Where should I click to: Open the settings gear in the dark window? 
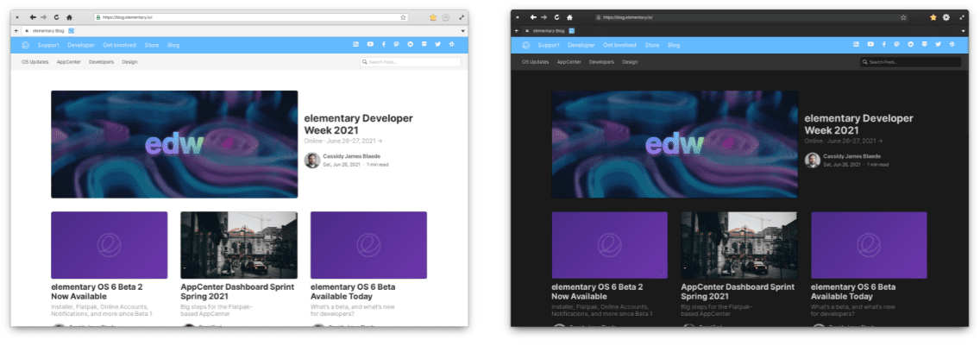pyautogui.click(x=946, y=17)
